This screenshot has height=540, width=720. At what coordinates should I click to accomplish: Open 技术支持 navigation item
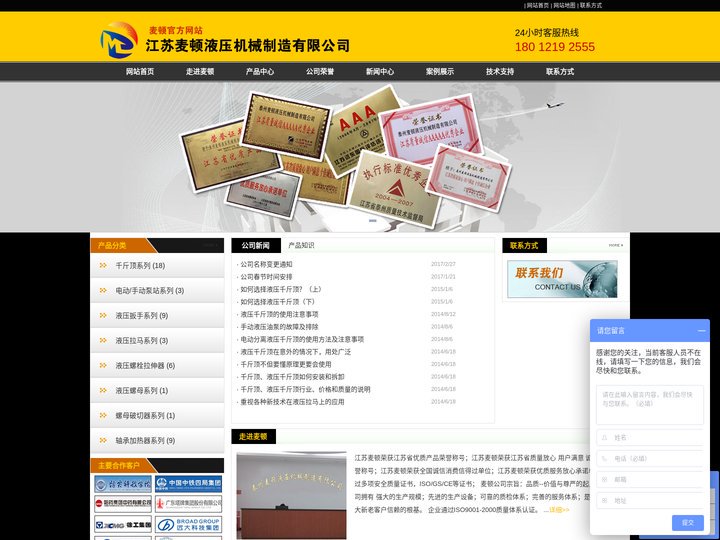tap(500, 72)
